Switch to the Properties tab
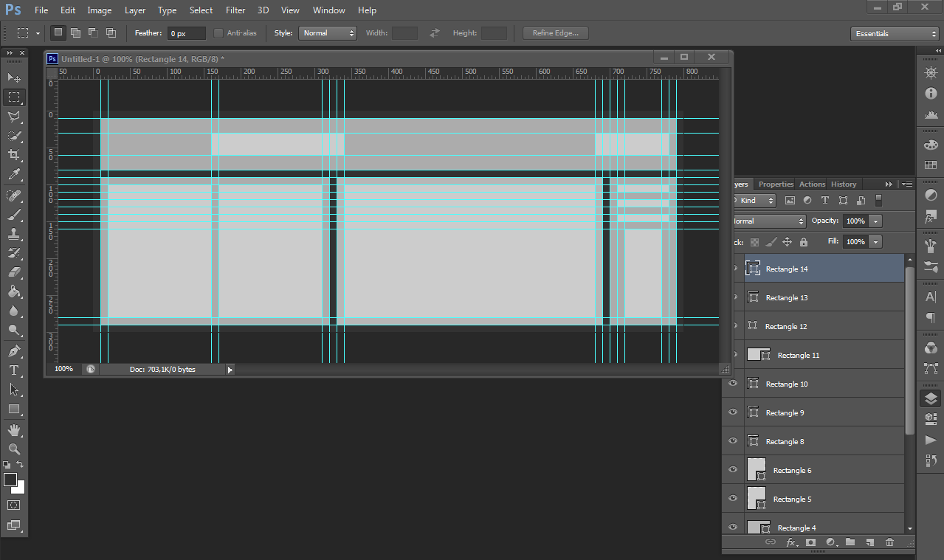The height and width of the screenshot is (560, 944). (x=776, y=184)
